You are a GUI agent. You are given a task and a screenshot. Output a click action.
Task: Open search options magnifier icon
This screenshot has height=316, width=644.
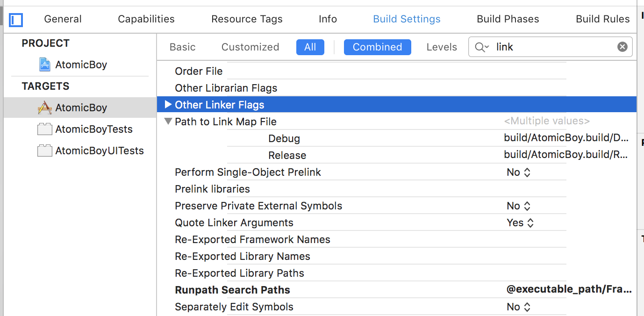(482, 47)
